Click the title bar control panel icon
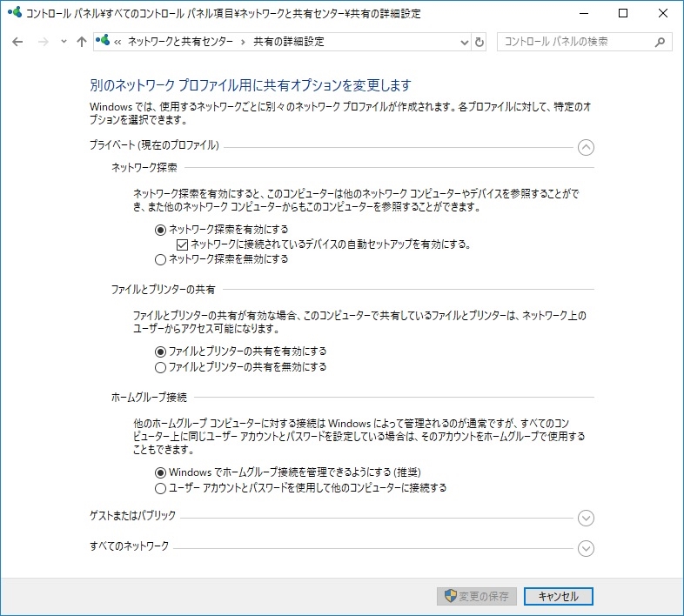This screenshot has height=616, width=684. click(x=15, y=13)
